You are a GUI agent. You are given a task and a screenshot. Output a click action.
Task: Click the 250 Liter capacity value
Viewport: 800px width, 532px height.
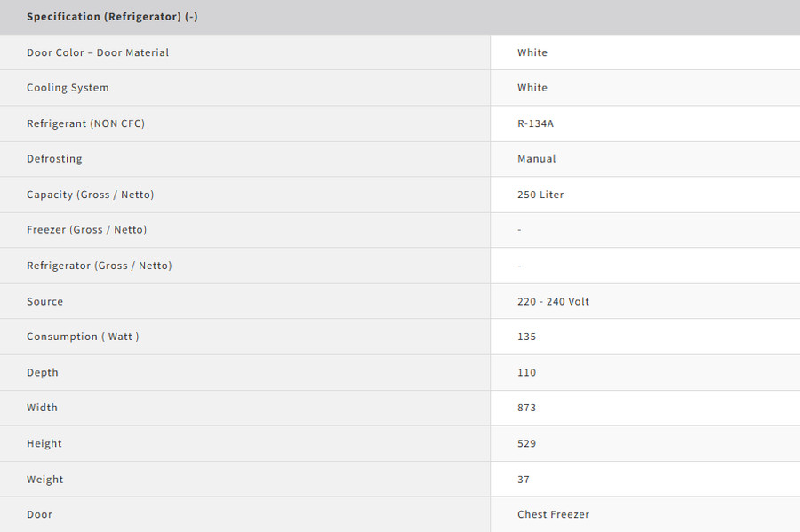540,195
